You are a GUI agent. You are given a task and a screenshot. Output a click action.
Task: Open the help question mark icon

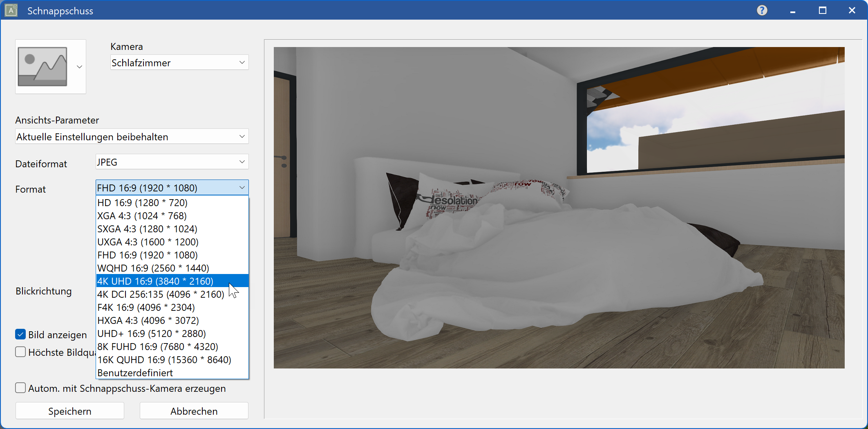coord(762,11)
